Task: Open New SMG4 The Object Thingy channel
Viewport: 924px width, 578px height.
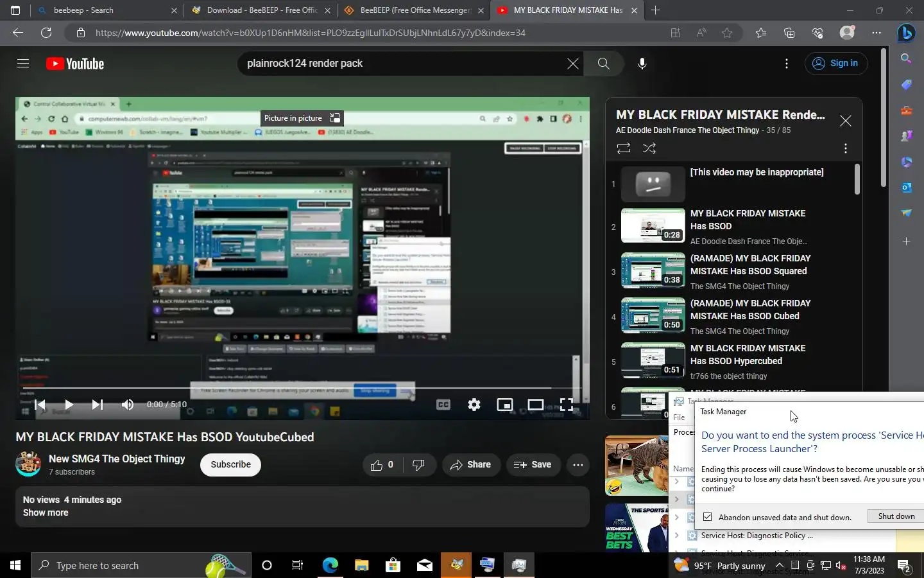Action: coord(117,459)
